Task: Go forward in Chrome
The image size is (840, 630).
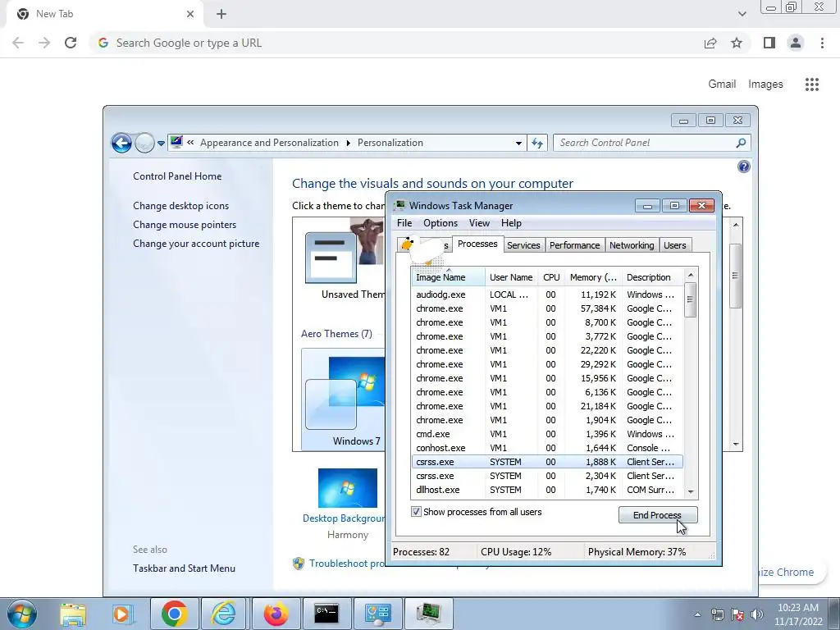Action: click(x=44, y=43)
